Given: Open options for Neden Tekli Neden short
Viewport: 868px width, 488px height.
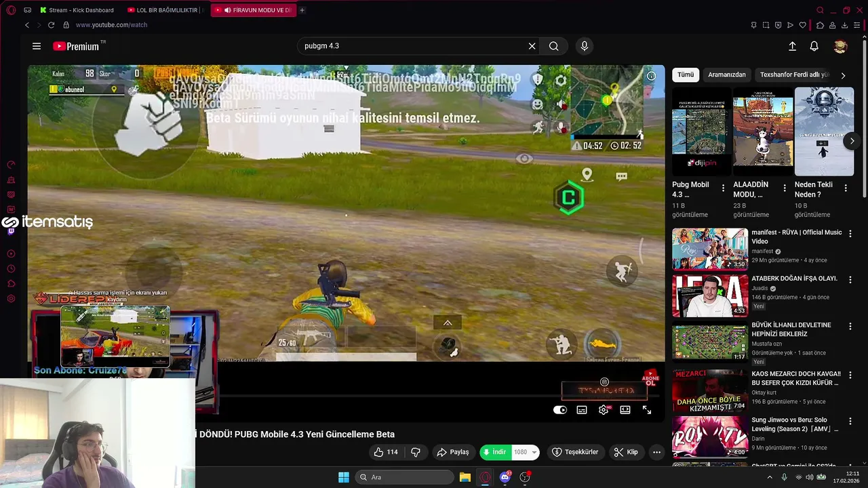Looking at the screenshot, I should coord(846,188).
